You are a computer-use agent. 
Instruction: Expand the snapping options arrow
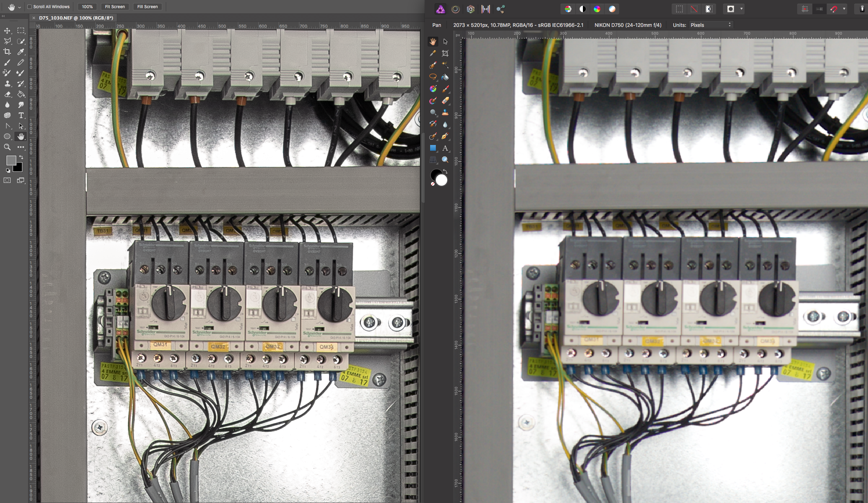tap(844, 9)
